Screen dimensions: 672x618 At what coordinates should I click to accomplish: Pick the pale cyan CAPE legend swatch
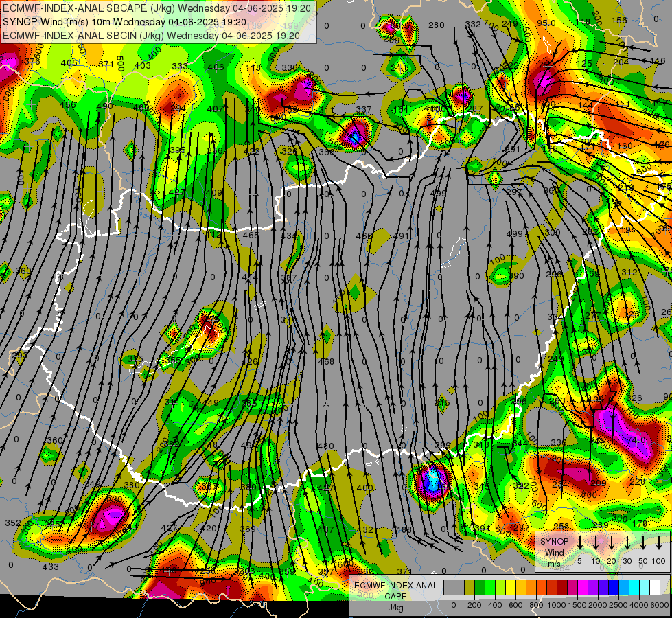point(645,587)
